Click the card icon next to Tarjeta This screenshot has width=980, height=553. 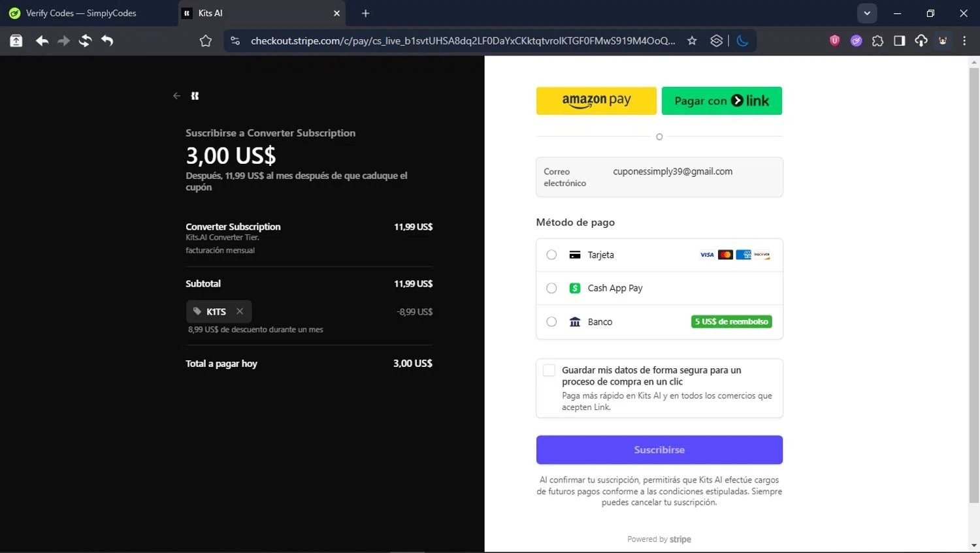click(x=575, y=255)
